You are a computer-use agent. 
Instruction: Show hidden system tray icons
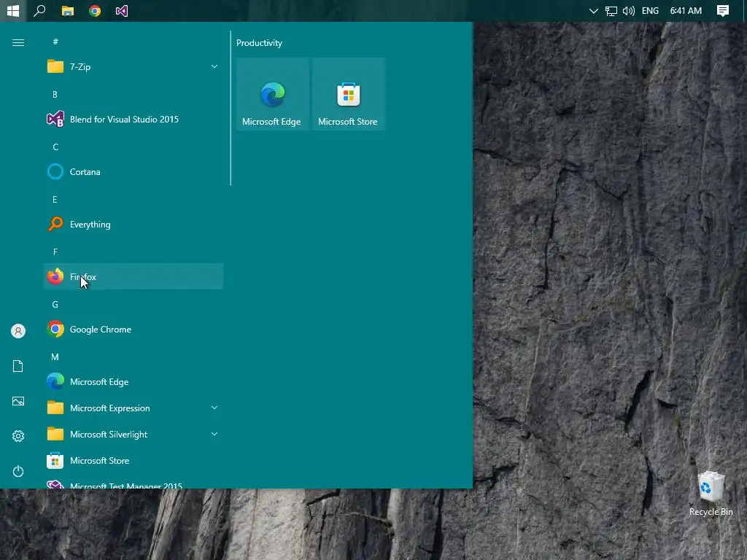pyautogui.click(x=593, y=10)
